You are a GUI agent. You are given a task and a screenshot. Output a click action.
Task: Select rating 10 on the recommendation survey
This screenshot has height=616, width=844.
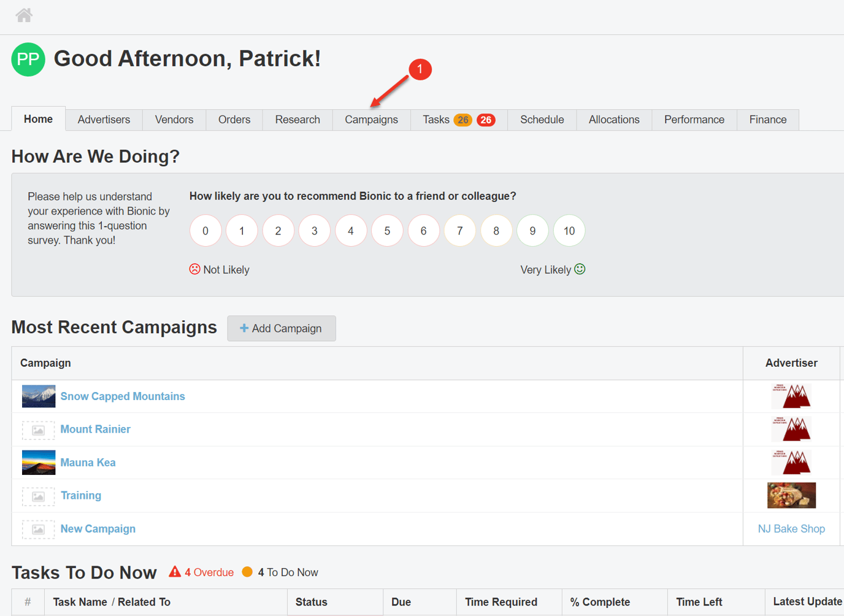point(569,230)
